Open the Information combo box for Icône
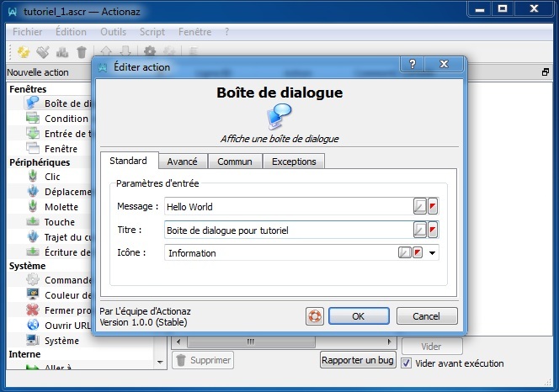The image size is (559, 392). click(280, 252)
